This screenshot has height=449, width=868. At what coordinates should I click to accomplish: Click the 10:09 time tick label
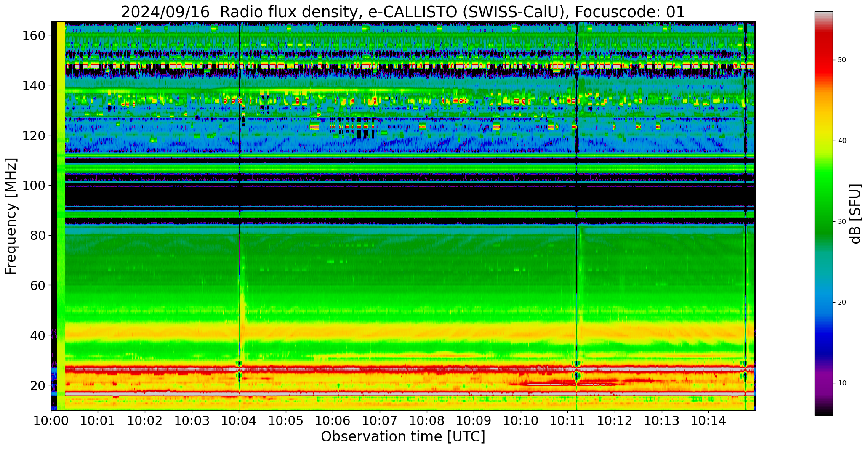tap(474, 420)
